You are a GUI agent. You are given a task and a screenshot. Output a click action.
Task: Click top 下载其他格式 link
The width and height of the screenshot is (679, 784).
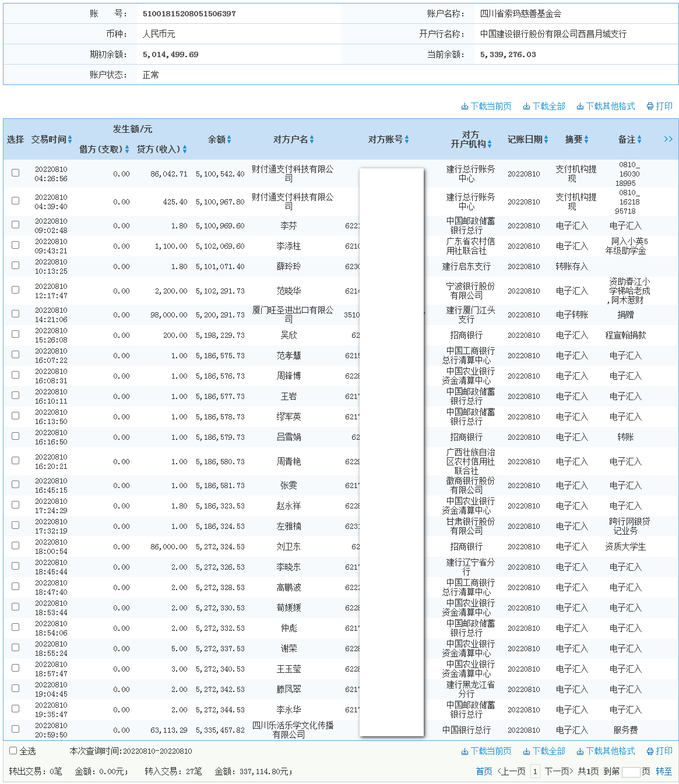(606, 107)
